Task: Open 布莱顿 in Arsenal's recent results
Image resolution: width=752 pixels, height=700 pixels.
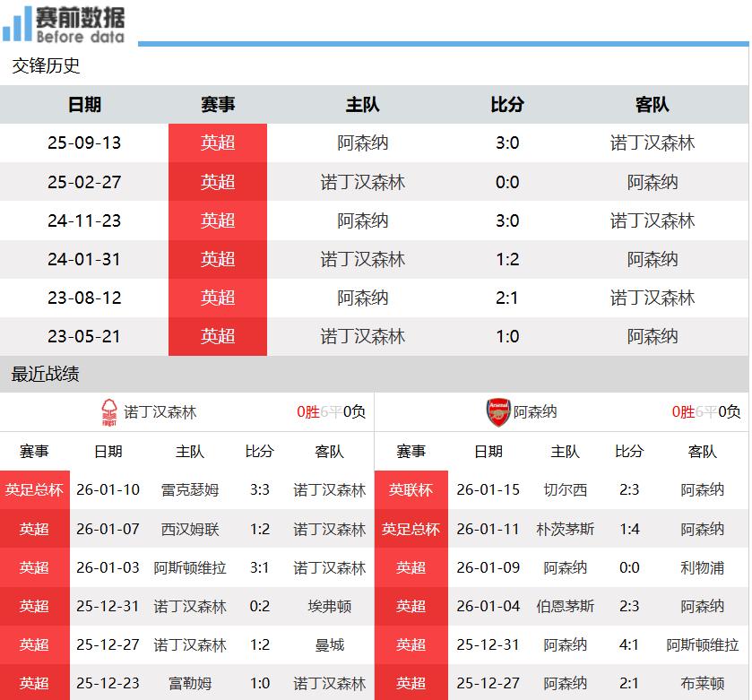Action: tap(702, 684)
